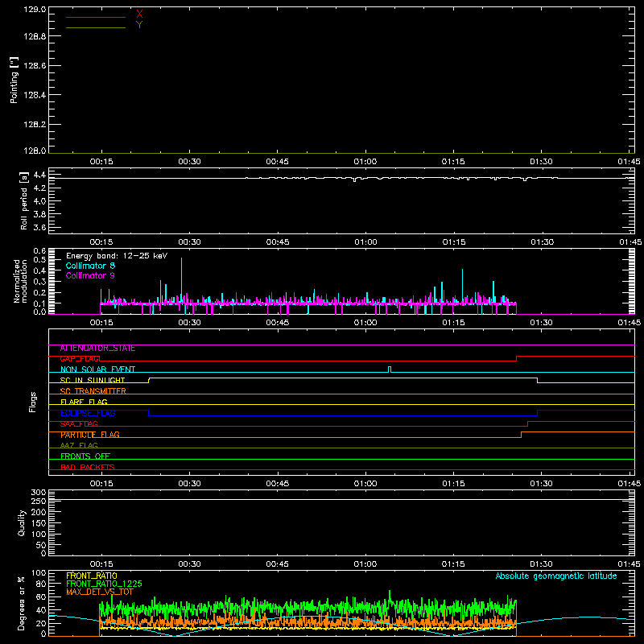Viewport: 644px width, 644px height.
Task: Click the 01:45 time label under Quality plot
Action: pos(629,564)
